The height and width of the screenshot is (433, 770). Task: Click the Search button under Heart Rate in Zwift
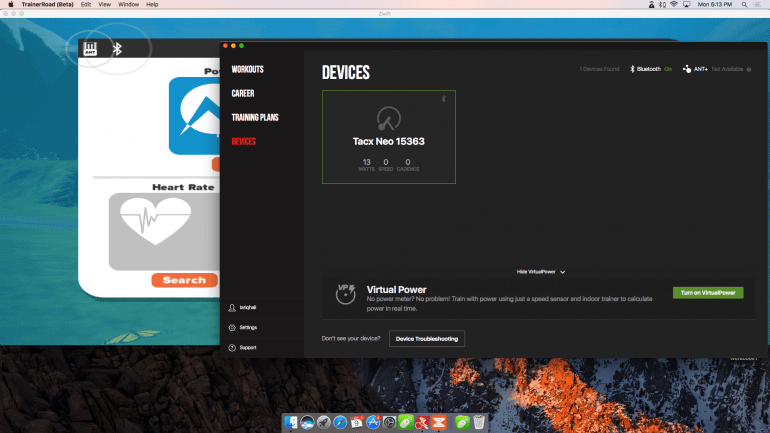(x=185, y=280)
